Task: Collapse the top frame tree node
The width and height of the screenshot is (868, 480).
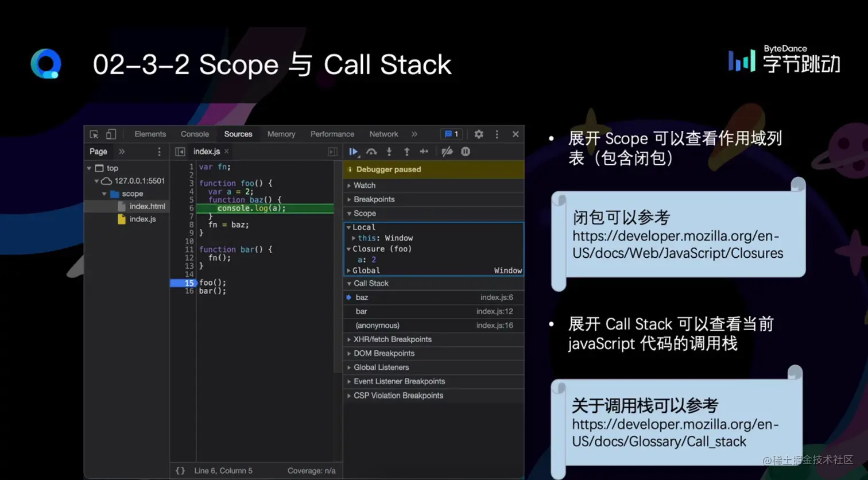Action: tap(89, 168)
